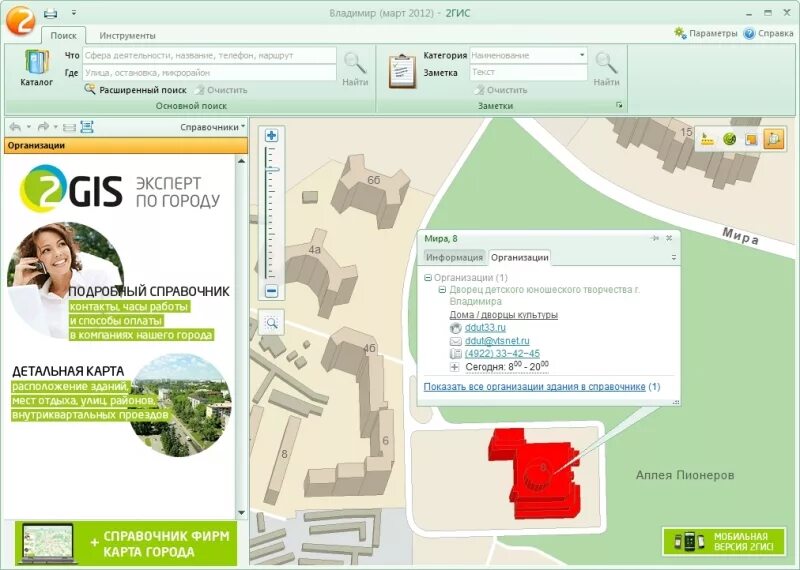Click Показать все организации здания в справочнике

[534, 387]
